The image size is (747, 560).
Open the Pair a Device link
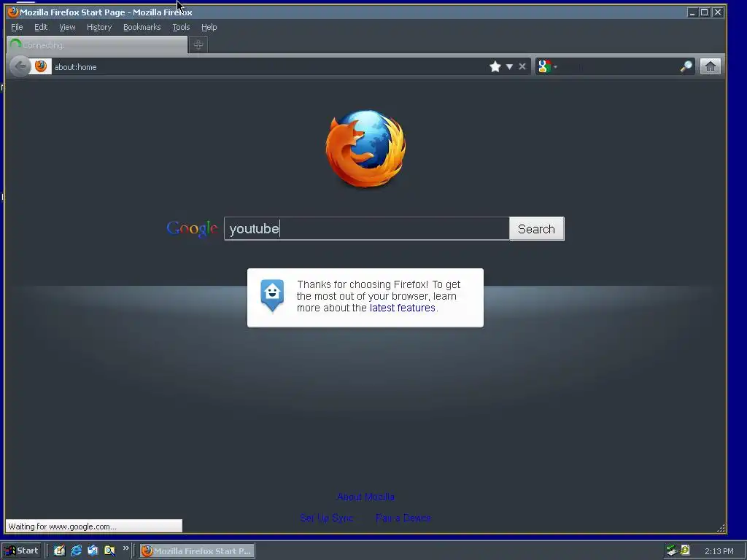(403, 518)
